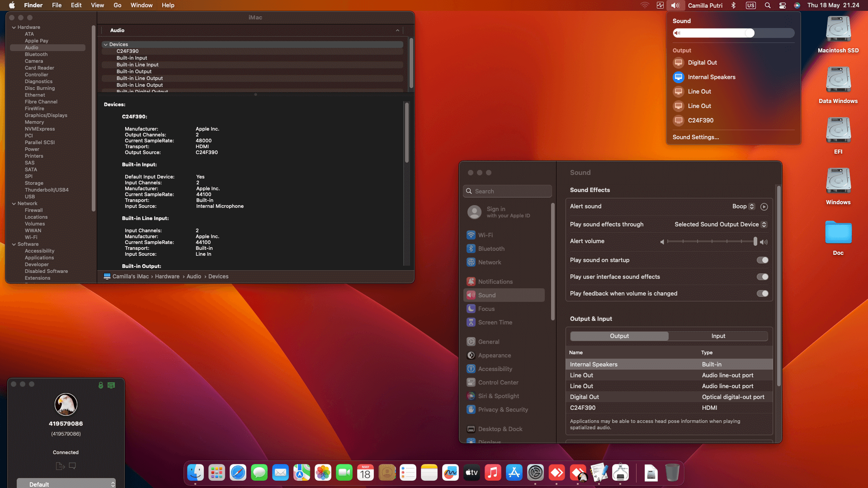Toggle Play sound on startup switch
This screenshot has height=488, width=868.
pyautogui.click(x=762, y=260)
